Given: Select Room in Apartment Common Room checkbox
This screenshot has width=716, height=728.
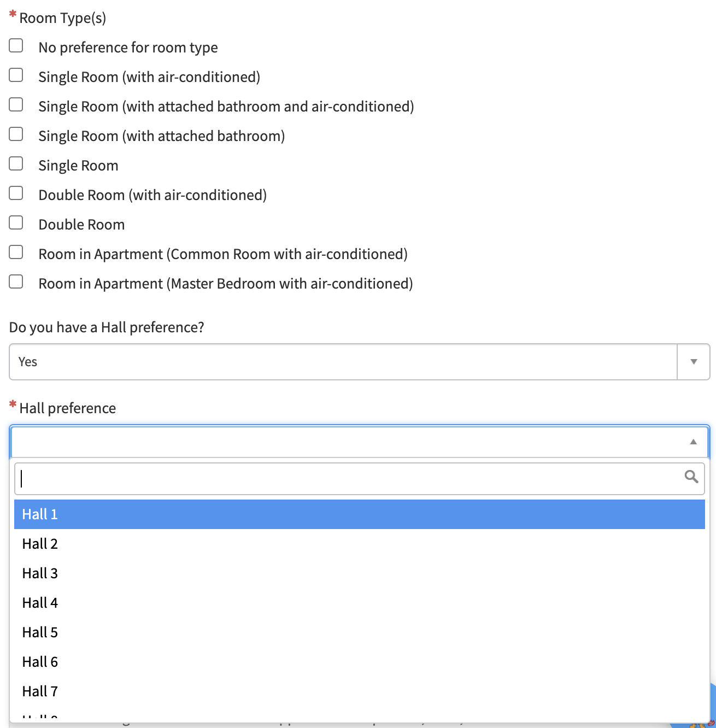Looking at the screenshot, I should pyautogui.click(x=16, y=252).
